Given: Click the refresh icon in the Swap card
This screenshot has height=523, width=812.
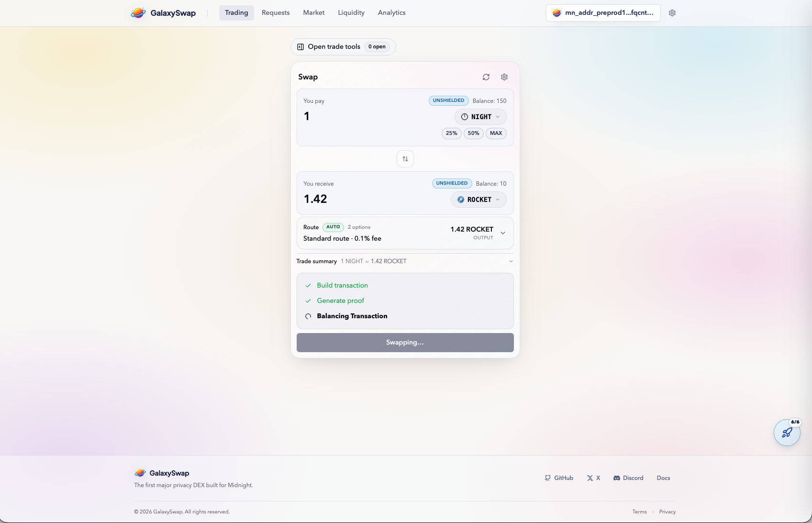Looking at the screenshot, I should pos(486,77).
